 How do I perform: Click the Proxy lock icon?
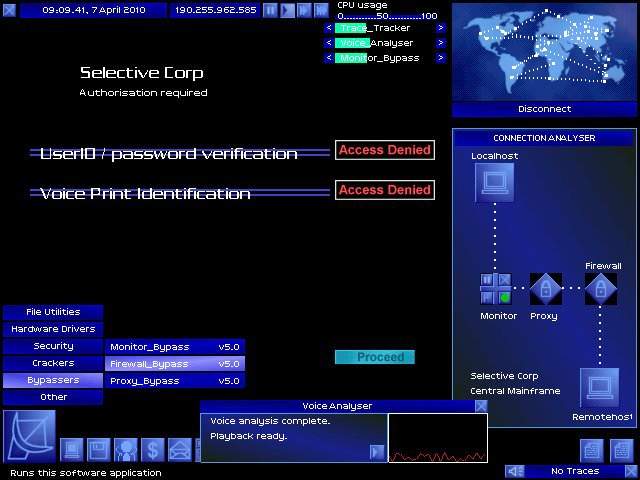545,289
